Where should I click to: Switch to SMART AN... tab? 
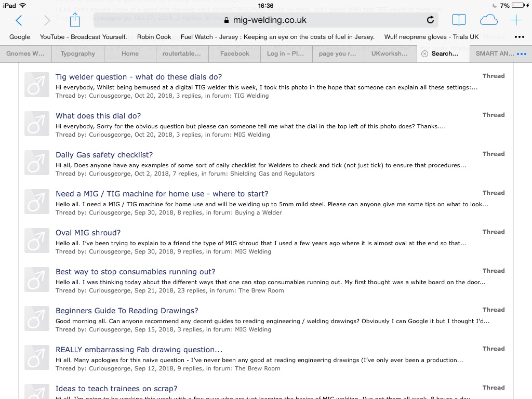click(495, 54)
